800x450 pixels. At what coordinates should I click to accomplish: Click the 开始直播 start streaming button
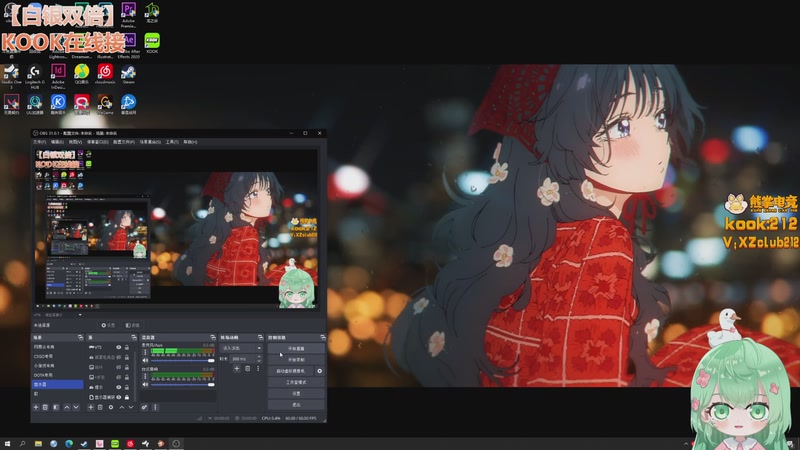point(296,348)
